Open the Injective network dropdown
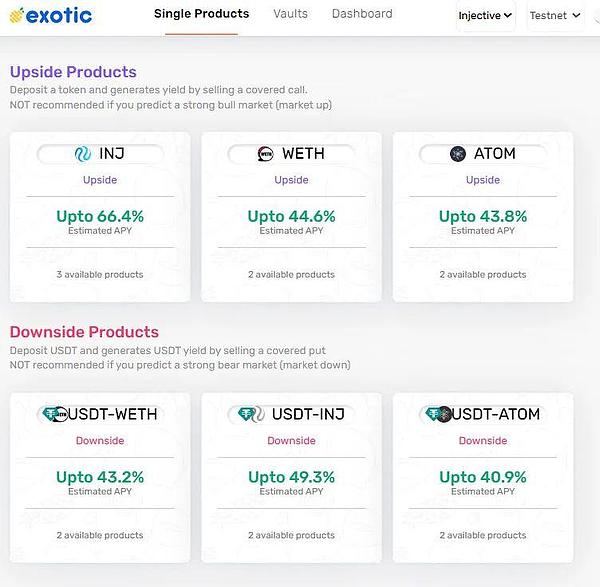Image resolution: width=600 pixels, height=587 pixels. point(485,16)
